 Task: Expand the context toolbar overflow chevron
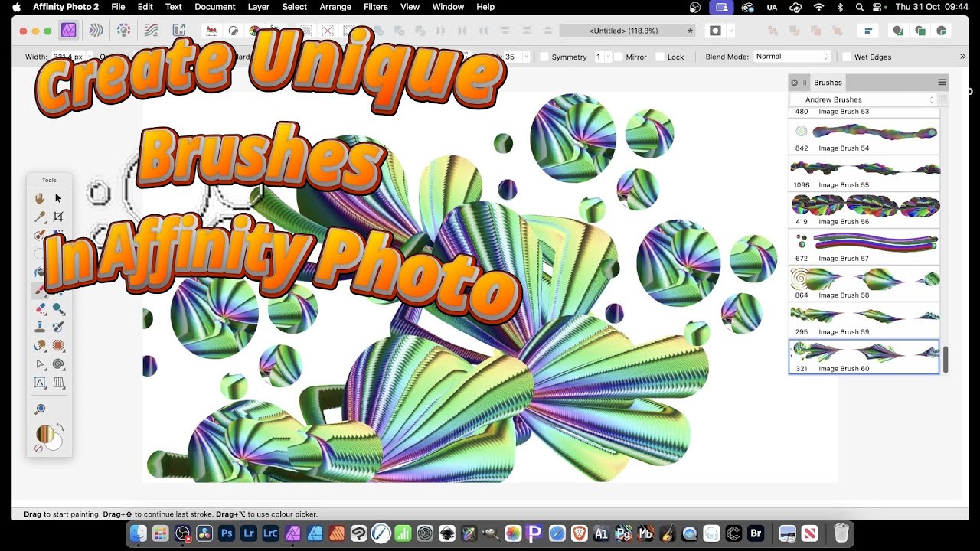point(962,57)
